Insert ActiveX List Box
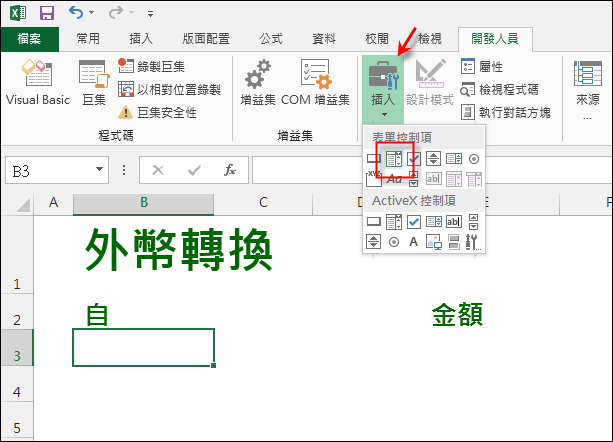 [434, 222]
